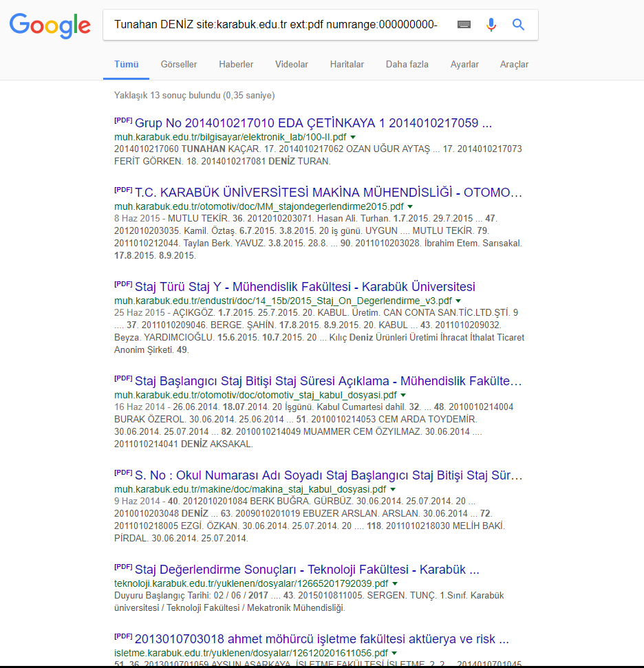Go to Google home via the logo
644x668 pixels.
pyautogui.click(x=50, y=25)
